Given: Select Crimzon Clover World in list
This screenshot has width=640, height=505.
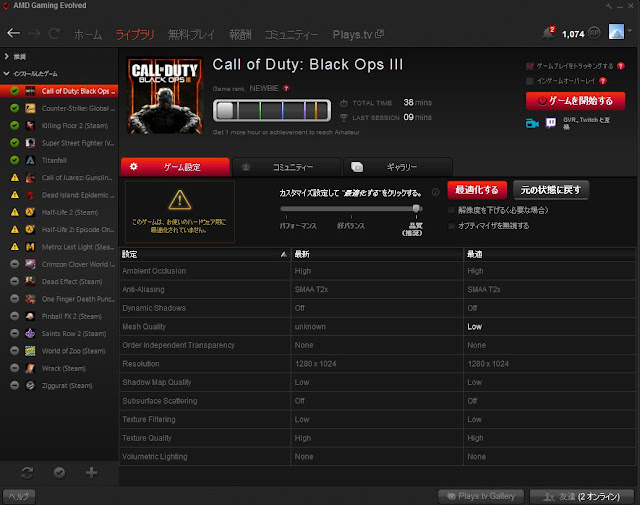Looking at the screenshot, I should (59, 264).
